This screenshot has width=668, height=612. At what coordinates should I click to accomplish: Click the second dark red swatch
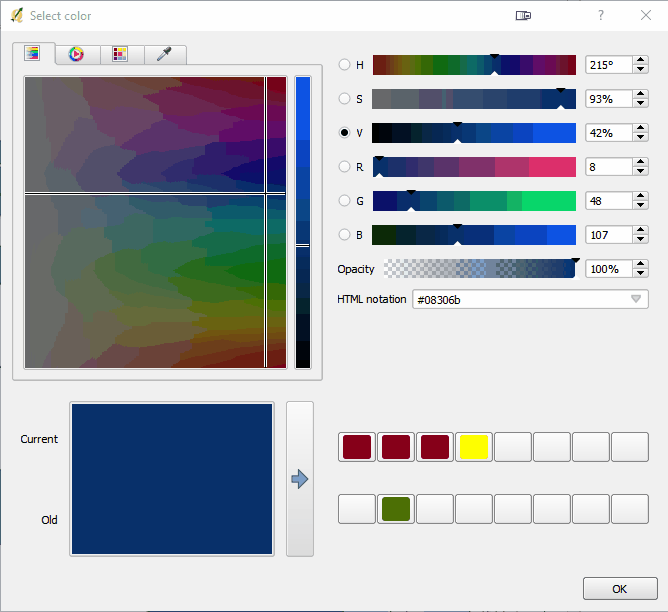(x=396, y=447)
